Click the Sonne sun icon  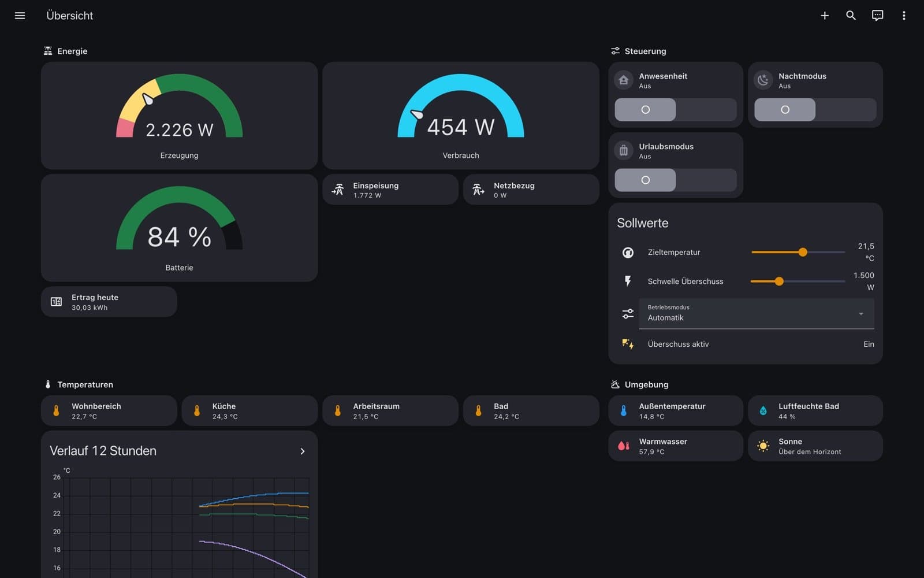click(763, 446)
